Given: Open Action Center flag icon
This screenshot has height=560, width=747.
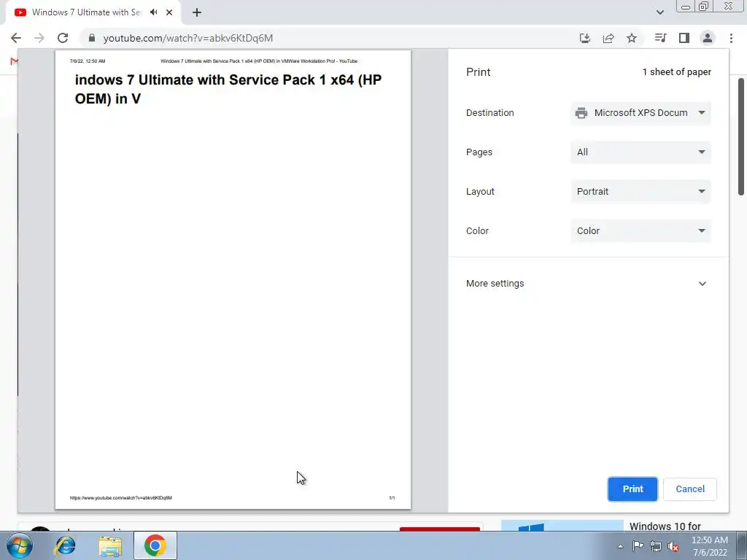Looking at the screenshot, I should pyautogui.click(x=638, y=545).
